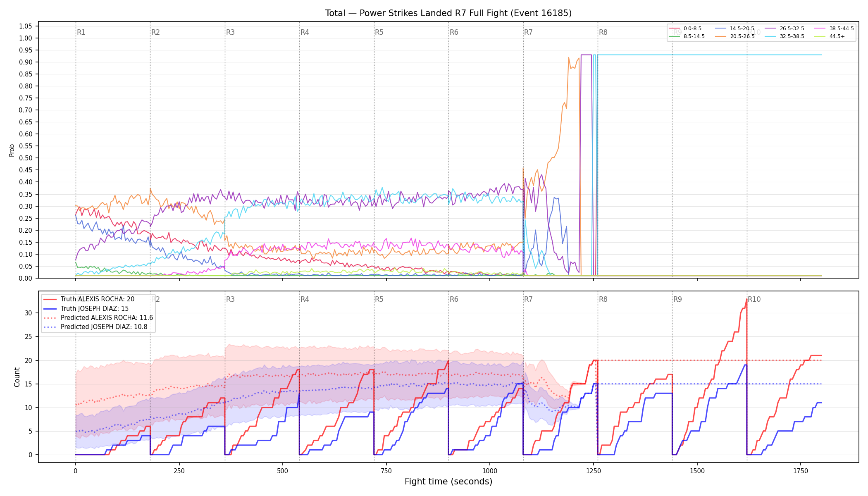Click the 0.50 tick on Prob axis
Screen dimensions: 868x496
click(x=26, y=158)
